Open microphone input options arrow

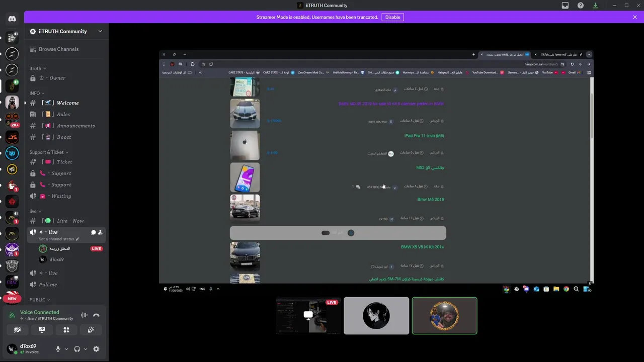click(x=66, y=349)
